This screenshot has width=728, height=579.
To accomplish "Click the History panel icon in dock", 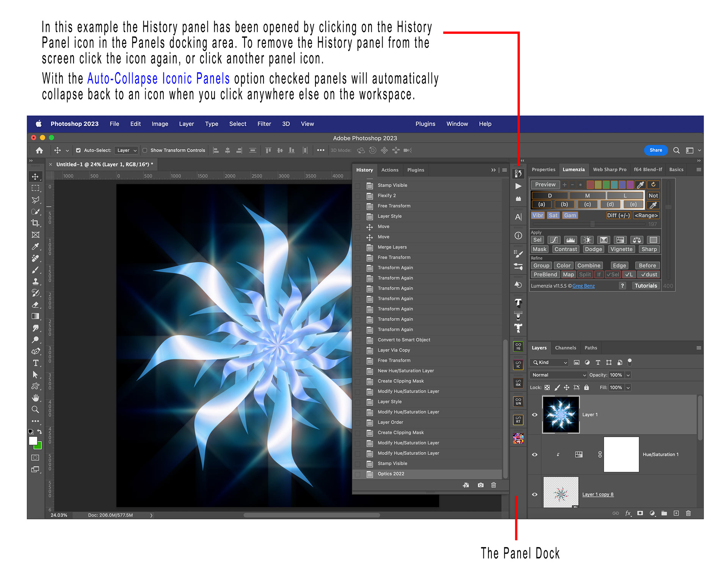I will pos(518,174).
